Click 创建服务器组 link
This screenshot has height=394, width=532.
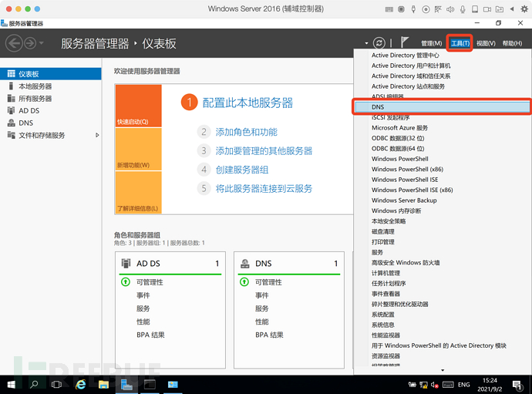click(x=242, y=170)
